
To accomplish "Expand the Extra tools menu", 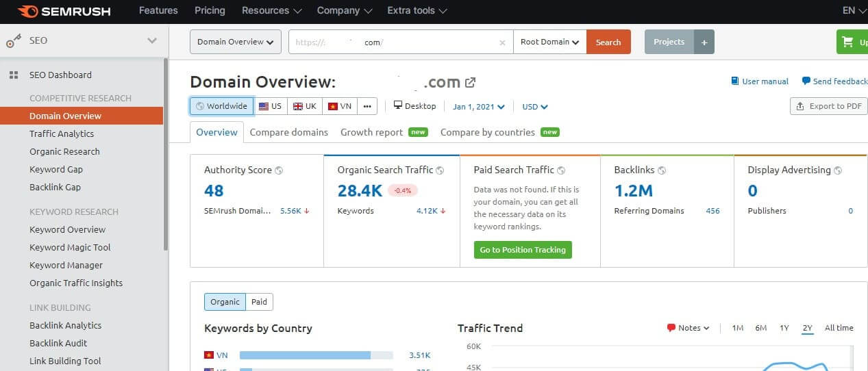I will coord(417,11).
